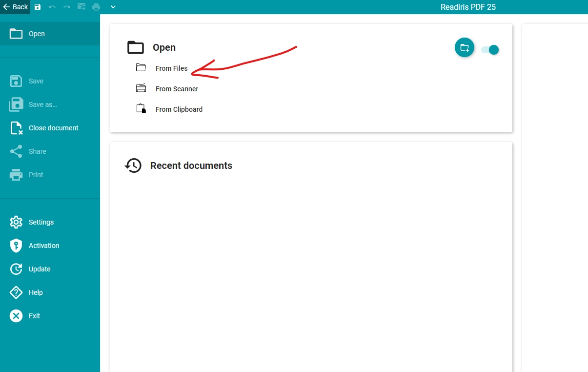This screenshot has width=588, height=372.
Task: Expand the quick access toolbar chevron
Action: pyautogui.click(x=113, y=7)
